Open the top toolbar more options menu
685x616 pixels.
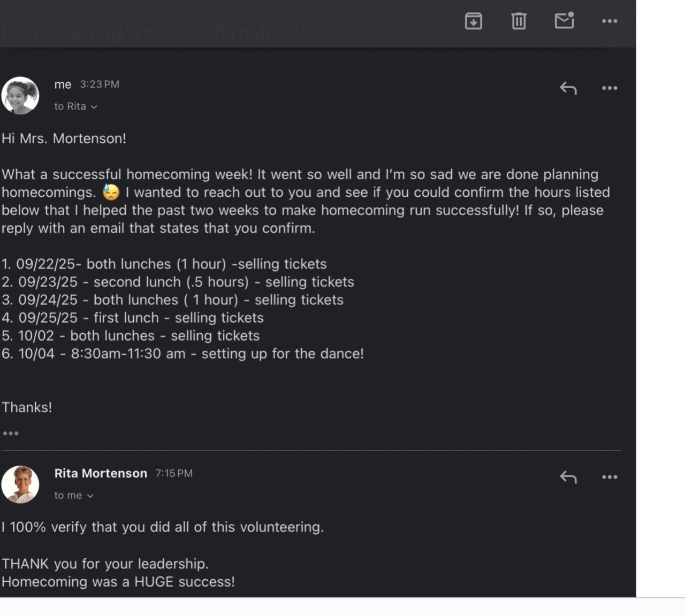(610, 21)
